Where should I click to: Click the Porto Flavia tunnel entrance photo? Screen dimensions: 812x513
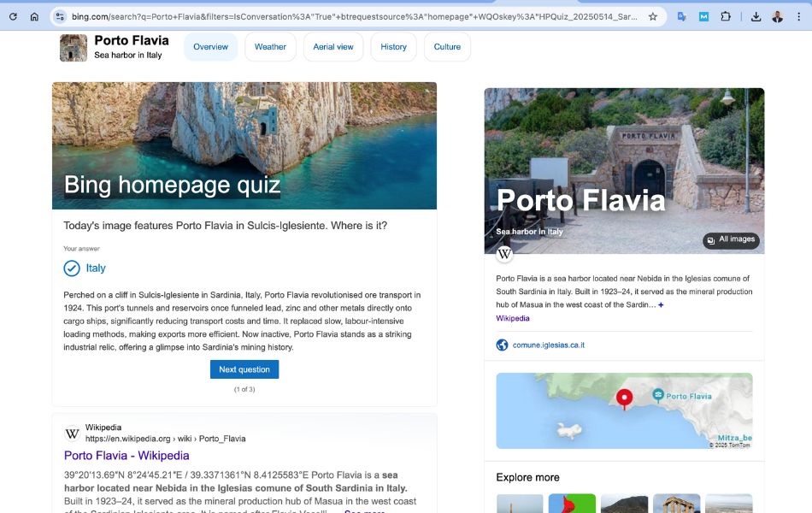tap(624, 171)
